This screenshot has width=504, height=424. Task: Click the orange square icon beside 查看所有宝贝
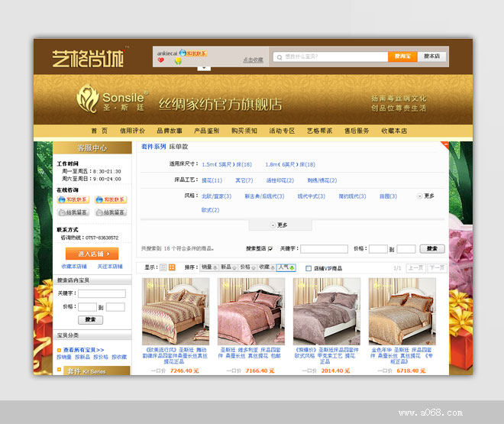[x=59, y=350]
